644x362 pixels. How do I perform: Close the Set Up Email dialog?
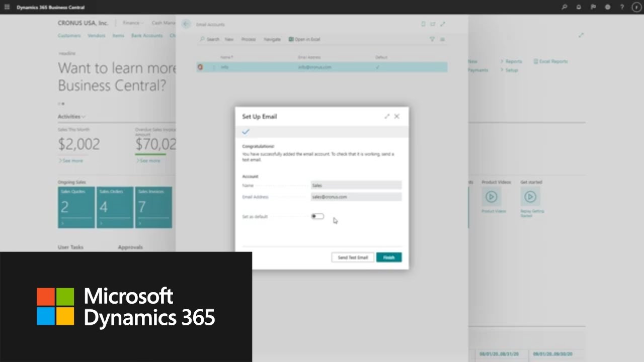click(397, 116)
